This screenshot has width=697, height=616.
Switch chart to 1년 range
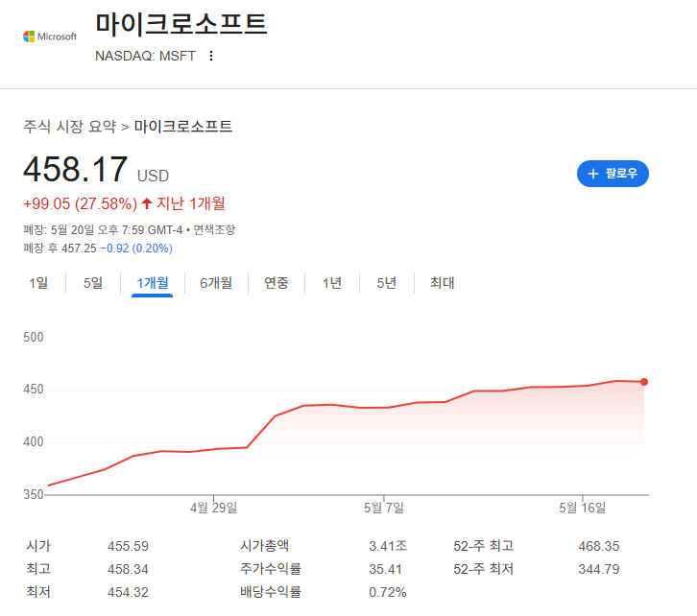pyautogui.click(x=331, y=283)
